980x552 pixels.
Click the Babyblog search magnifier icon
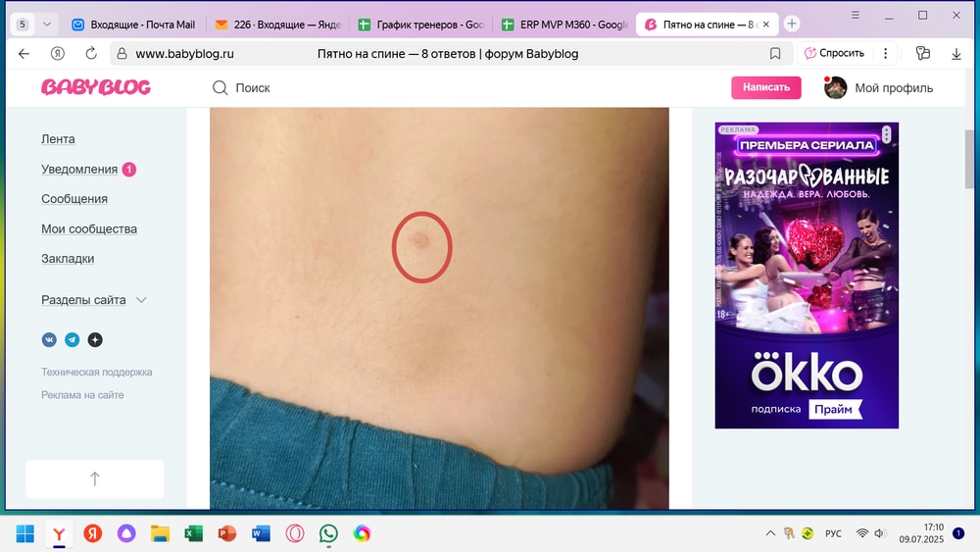[220, 88]
